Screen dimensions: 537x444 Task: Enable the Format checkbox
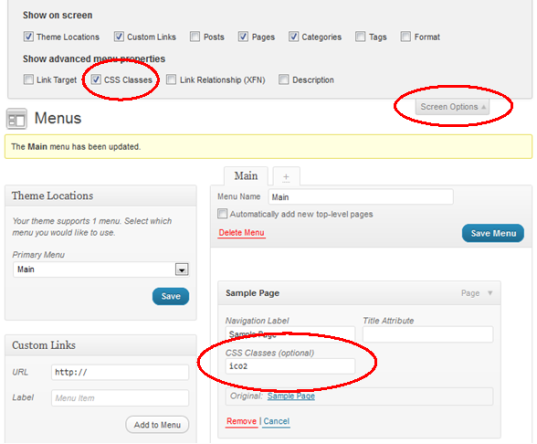coord(406,36)
